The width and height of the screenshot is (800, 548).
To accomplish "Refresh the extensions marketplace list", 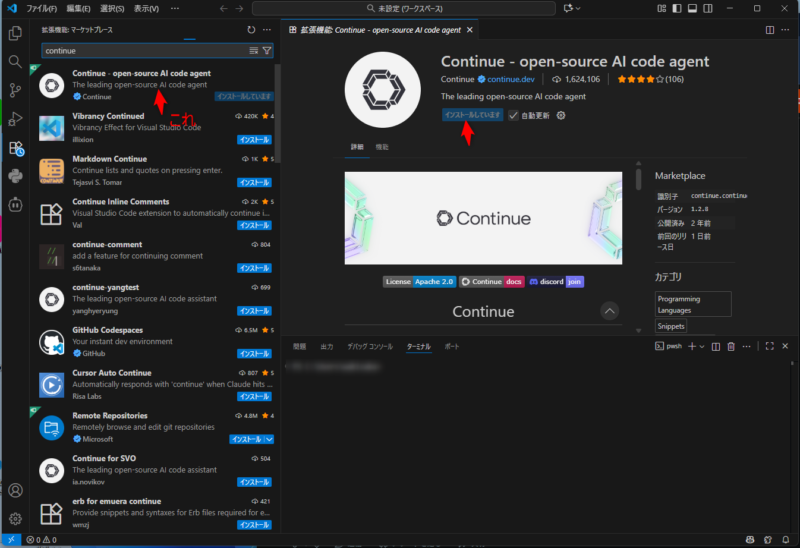I will tap(237, 30).
